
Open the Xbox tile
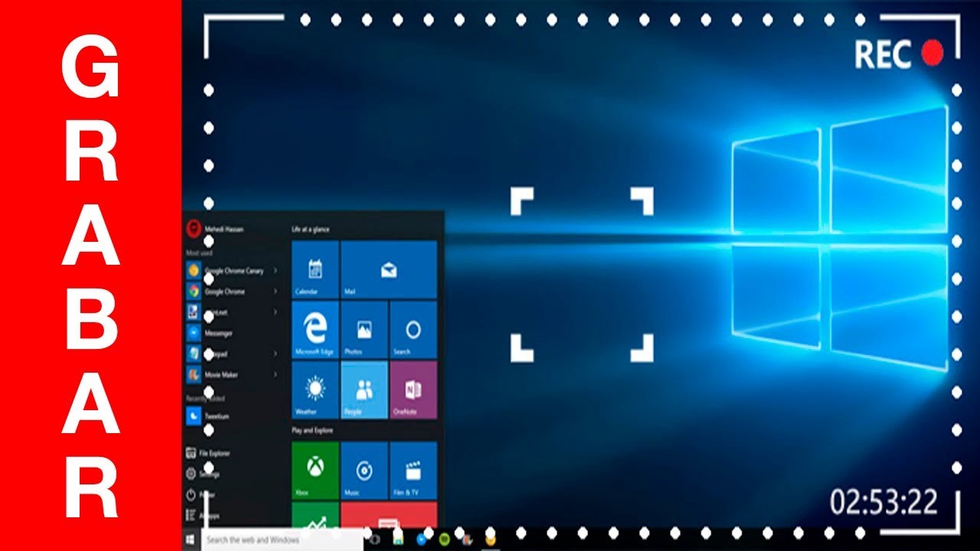[315, 471]
